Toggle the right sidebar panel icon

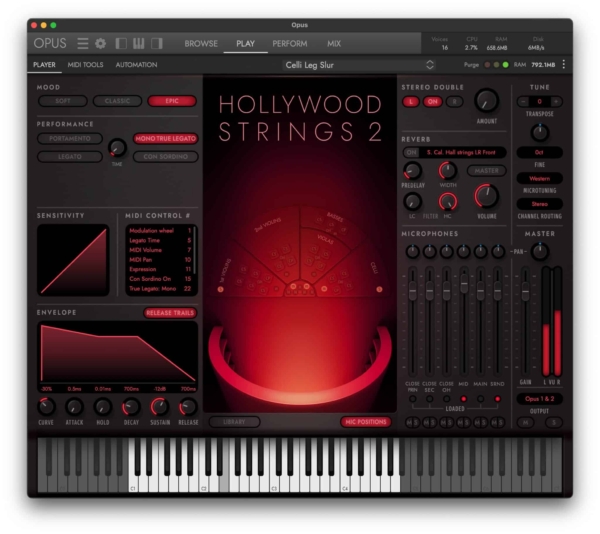click(x=157, y=44)
